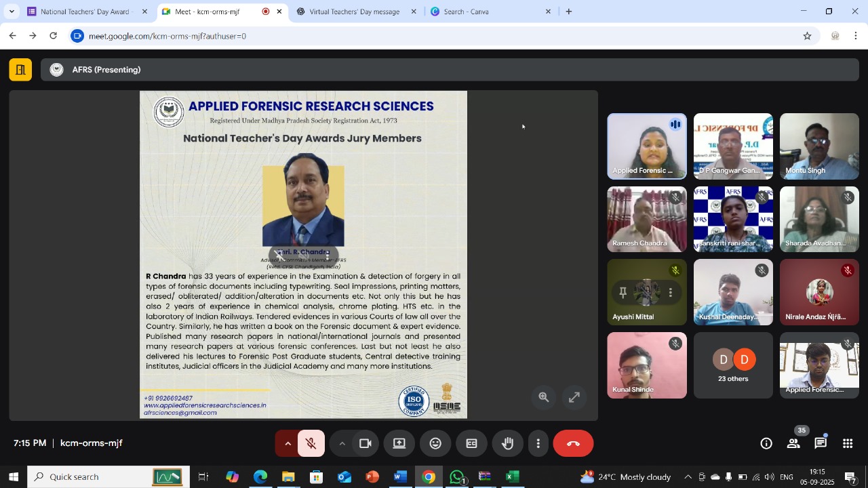Reload the Meet page

pyautogui.click(x=54, y=36)
